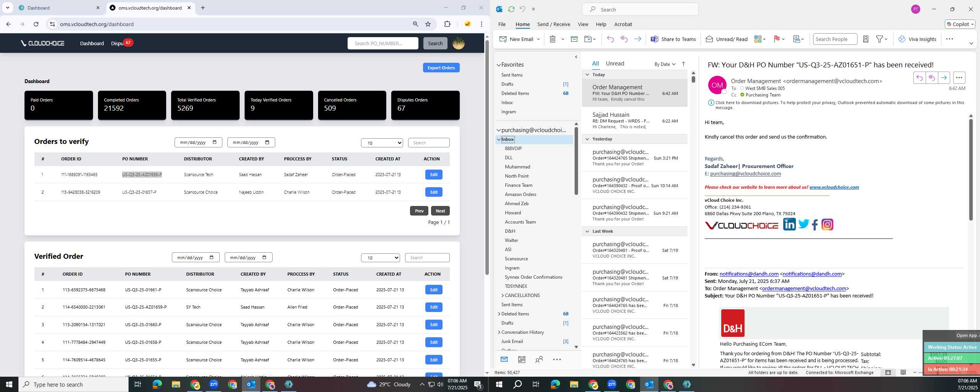The image size is (980, 392).
Task: Click the Extensions puzzle icon in Chrome
Action: coord(447,24)
